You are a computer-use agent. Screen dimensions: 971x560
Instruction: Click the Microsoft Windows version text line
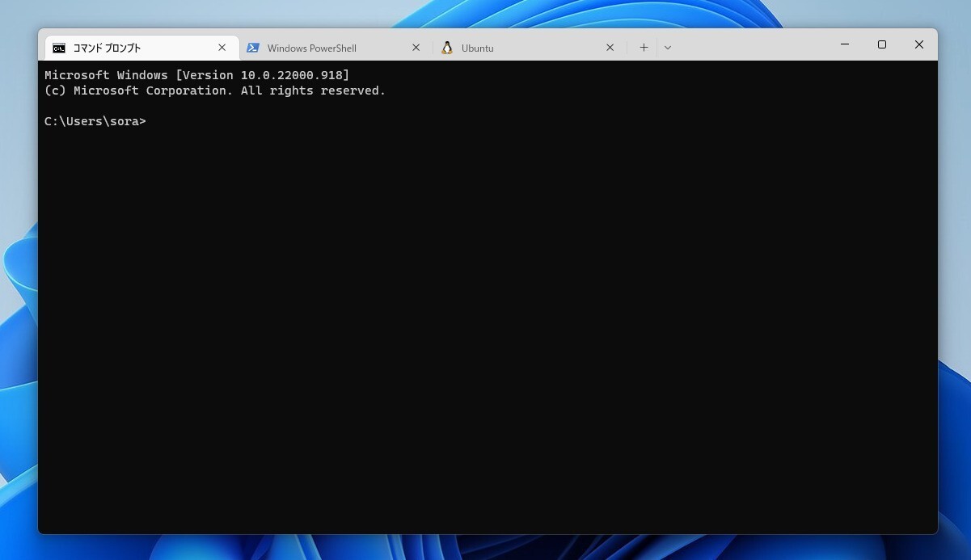tap(196, 75)
